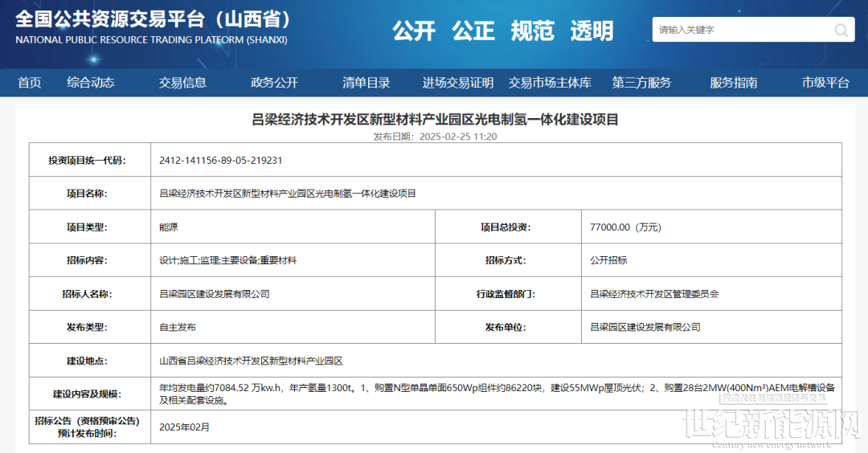Open 政务公开 navigation tab
The image size is (868, 453).
[275, 83]
